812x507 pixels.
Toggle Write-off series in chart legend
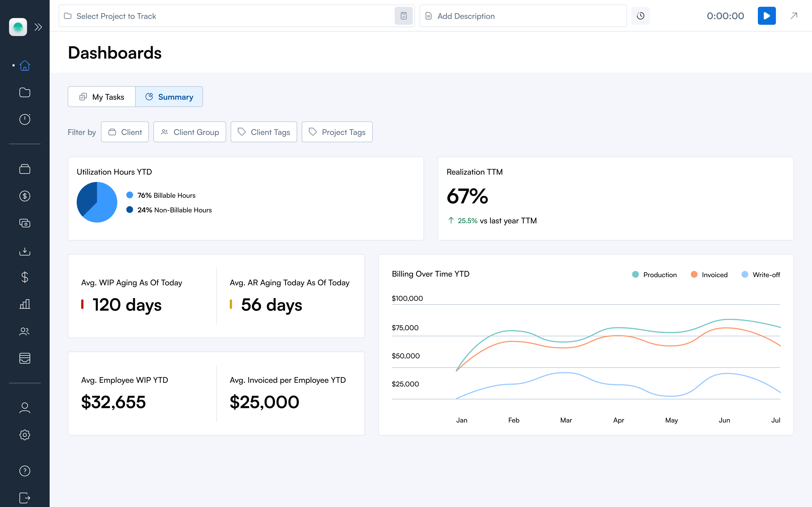(761, 275)
